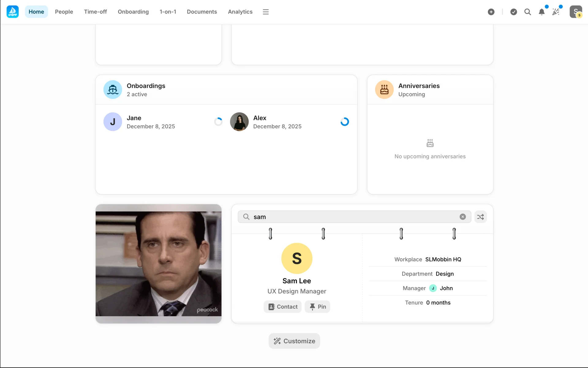The image size is (588, 368).
Task: Pin Sam Lee's card
Action: (317, 307)
